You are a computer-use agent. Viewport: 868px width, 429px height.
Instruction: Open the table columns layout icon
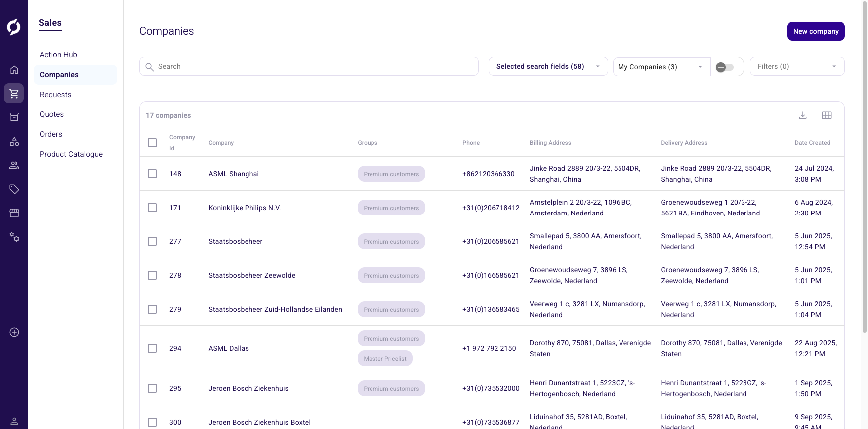[x=827, y=115]
